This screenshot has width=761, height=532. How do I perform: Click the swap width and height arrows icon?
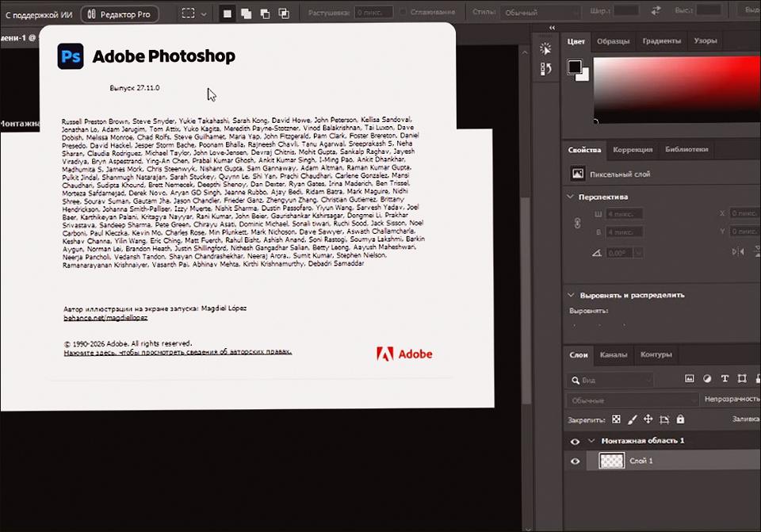pos(656,10)
